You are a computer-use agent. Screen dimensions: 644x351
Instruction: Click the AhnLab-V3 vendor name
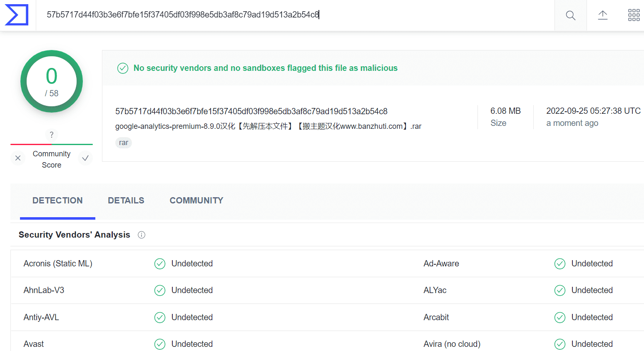coord(44,290)
